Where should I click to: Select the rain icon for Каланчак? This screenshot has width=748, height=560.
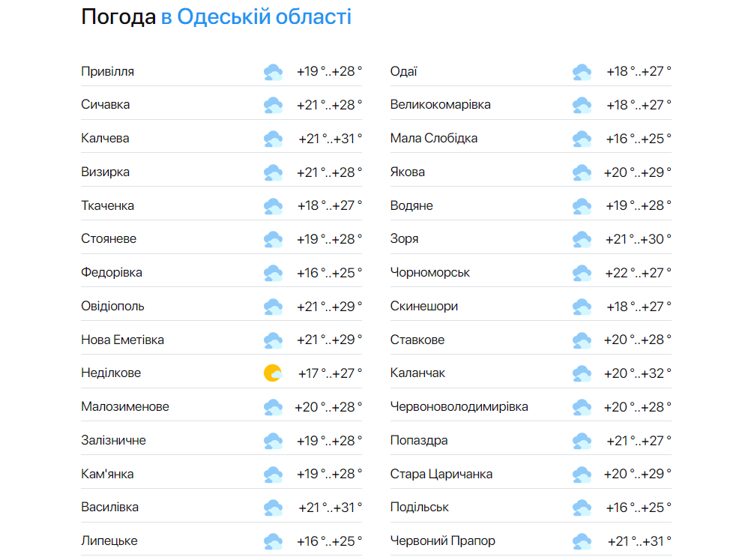[x=582, y=373]
